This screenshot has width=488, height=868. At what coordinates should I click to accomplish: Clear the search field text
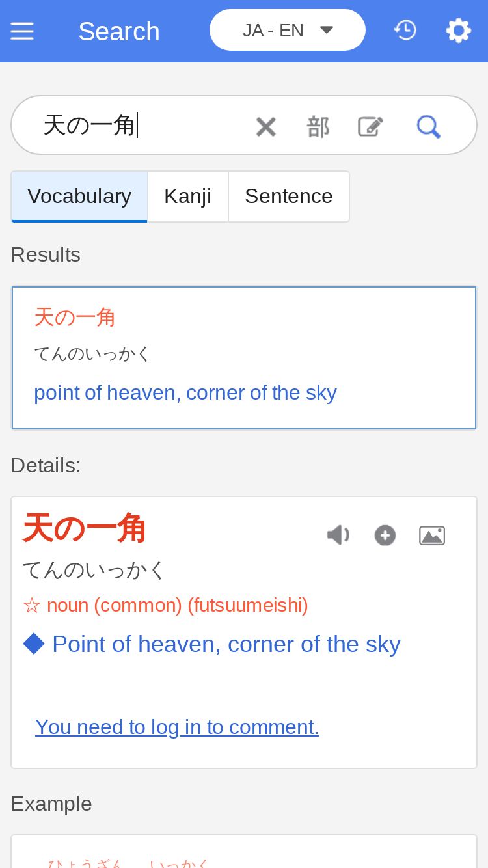click(x=265, y=126)
